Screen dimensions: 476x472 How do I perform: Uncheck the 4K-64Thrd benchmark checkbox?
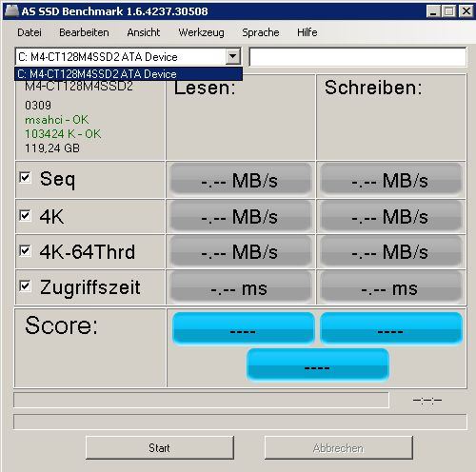point(25,251)
